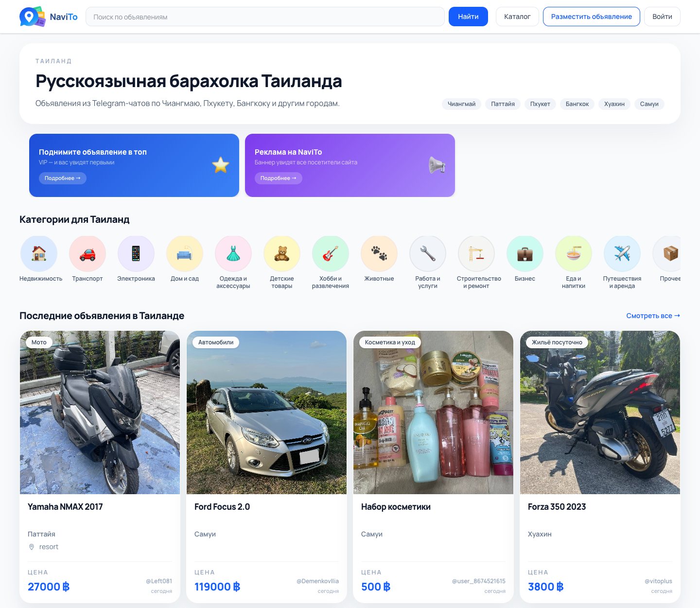
Task: Choose the Одежда и аксессуары dress icon
Action: 233,253
